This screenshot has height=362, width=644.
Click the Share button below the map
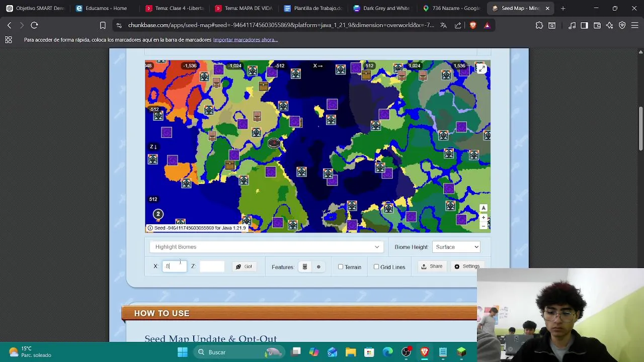pos(432,266)
